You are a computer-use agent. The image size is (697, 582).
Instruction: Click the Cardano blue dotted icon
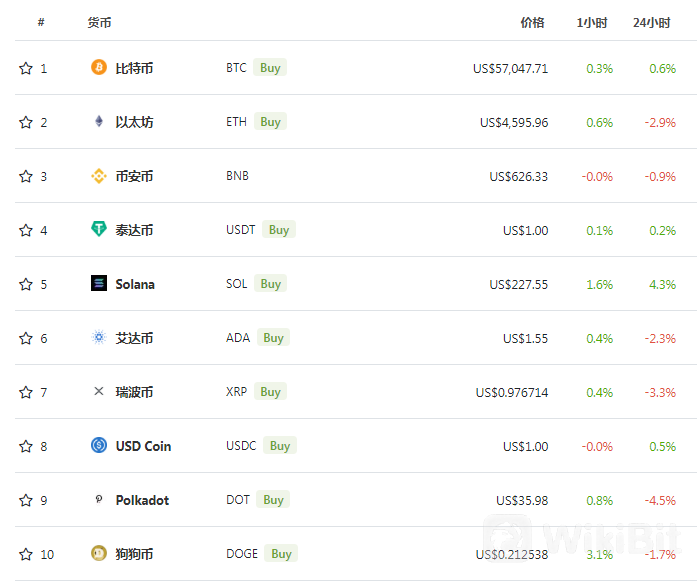(x=99, y=337)
